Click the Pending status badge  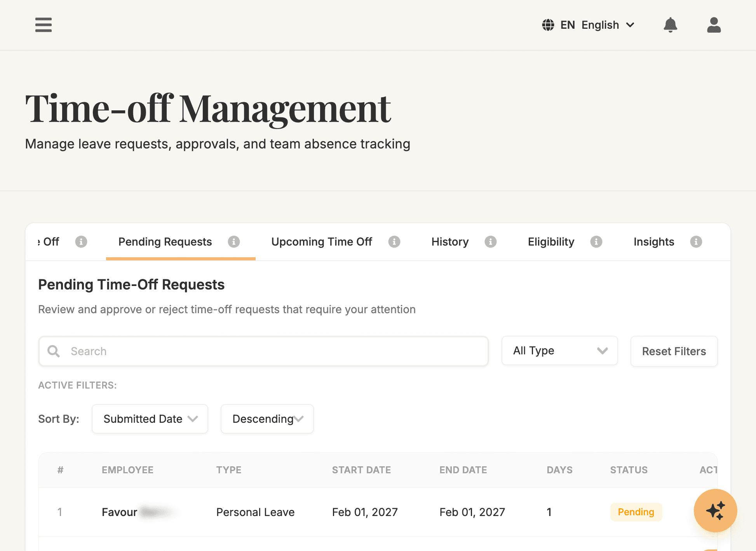click(x=636, y=512)
